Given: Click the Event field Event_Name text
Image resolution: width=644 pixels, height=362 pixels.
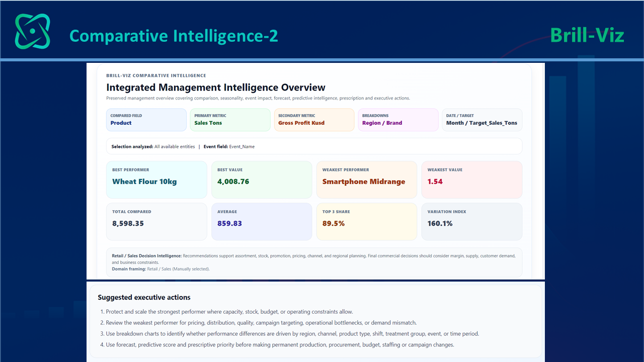Looking at the screenshot, I should 229,147.
